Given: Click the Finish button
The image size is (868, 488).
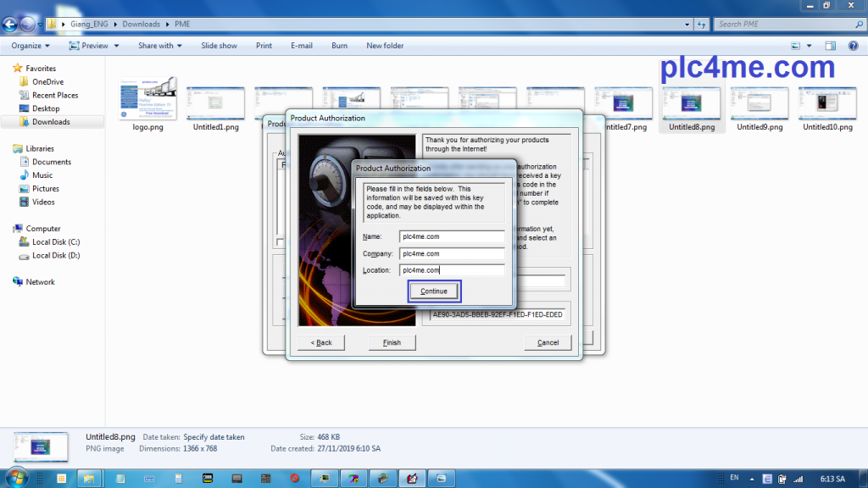Looking at the screenshot, I should (392, 342).
